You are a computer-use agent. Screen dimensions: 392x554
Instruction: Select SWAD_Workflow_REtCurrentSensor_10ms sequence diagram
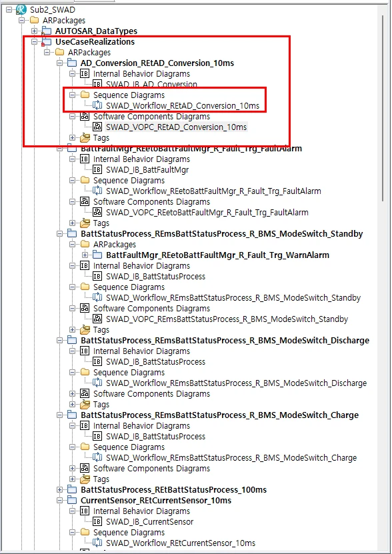click(x=181, y=543)
